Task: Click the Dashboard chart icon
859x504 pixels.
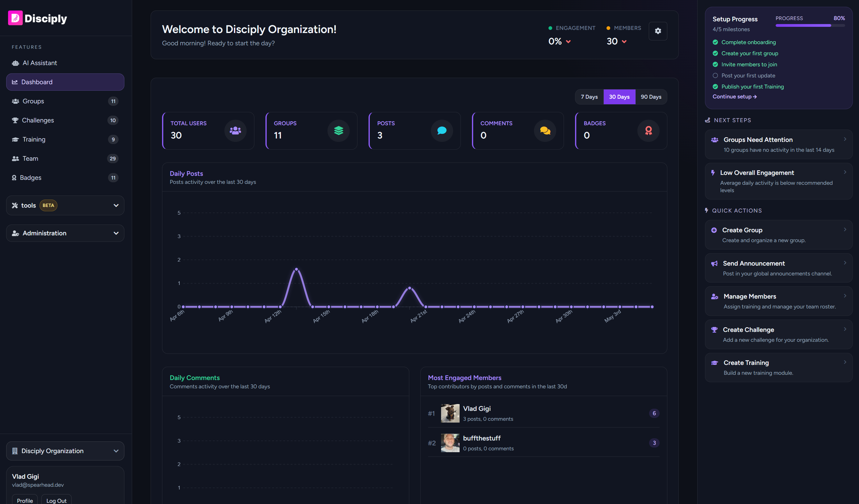Action: coord(15,82)
